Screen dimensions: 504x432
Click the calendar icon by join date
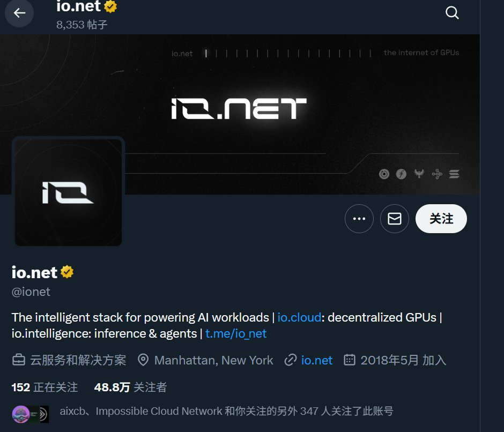click(x=350, y=360)
